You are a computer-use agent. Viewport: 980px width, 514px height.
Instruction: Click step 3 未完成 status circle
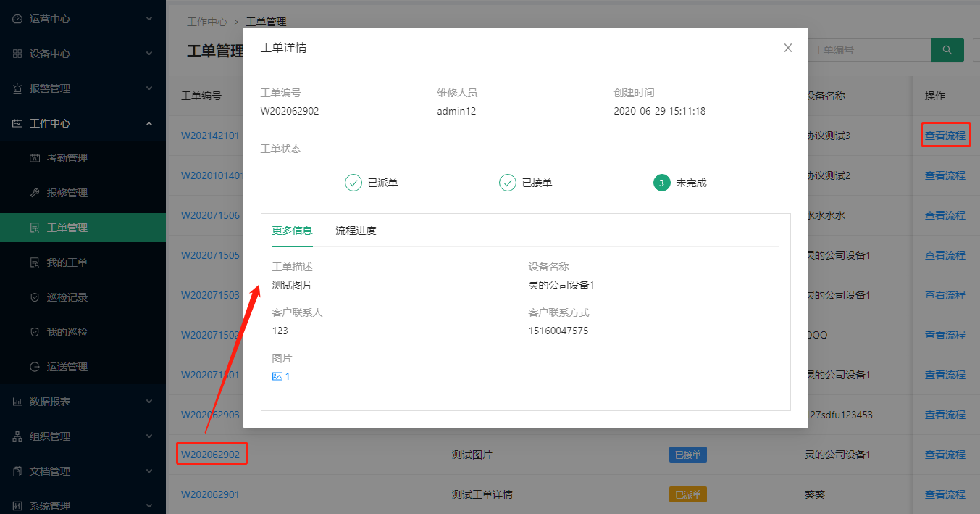661,183
